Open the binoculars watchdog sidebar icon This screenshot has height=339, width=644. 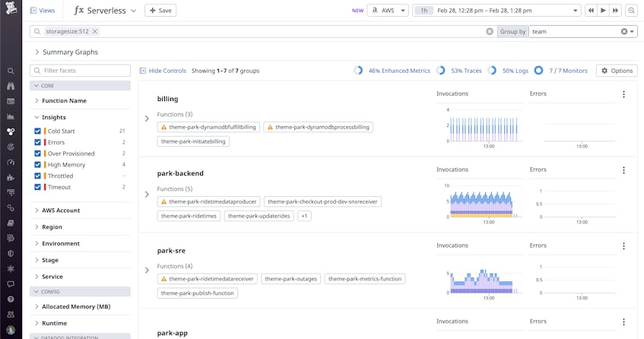(11, 86)
